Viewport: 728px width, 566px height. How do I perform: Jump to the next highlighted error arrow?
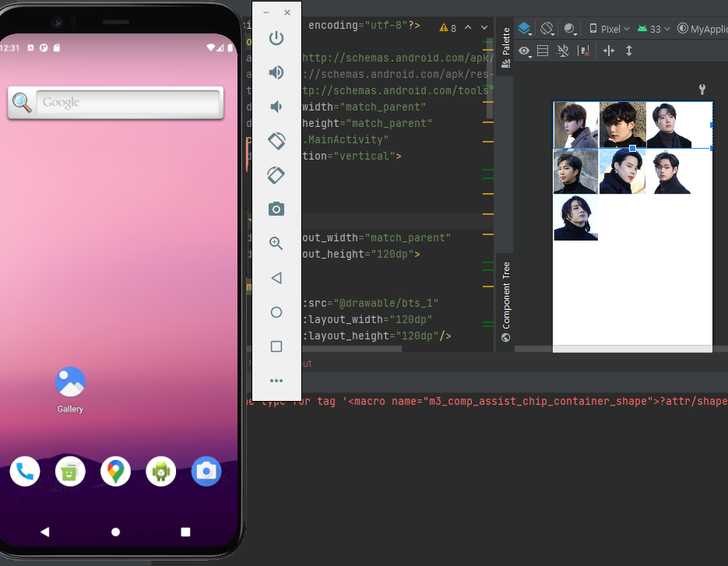click(x=484, y=27)
